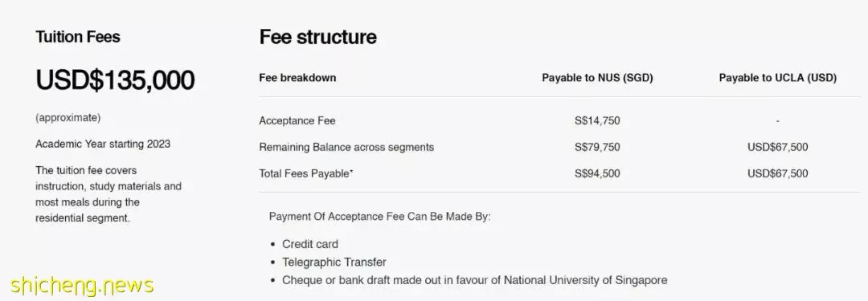Click the Telegraphic Transfer bullet item

coord(334,262)
